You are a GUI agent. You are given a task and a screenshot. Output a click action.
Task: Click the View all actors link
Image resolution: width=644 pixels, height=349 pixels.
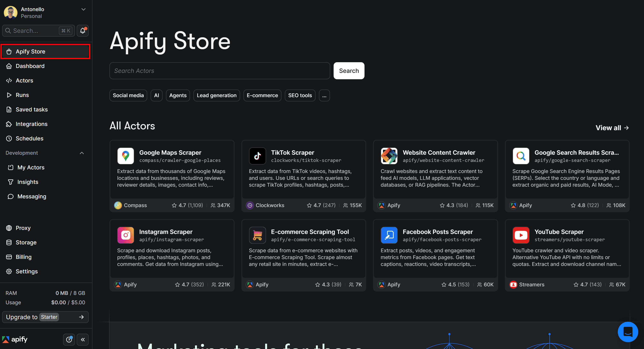pos(612,127)
